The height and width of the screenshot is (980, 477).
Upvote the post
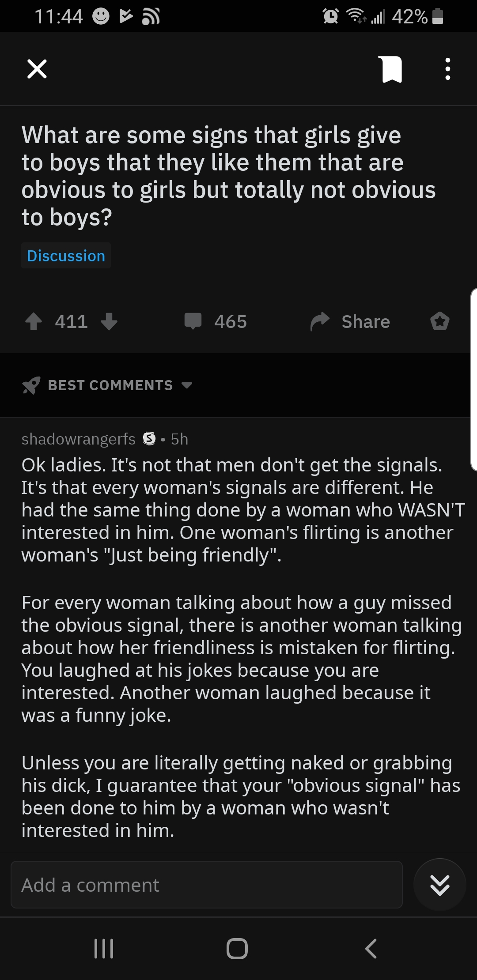point(34,321)
